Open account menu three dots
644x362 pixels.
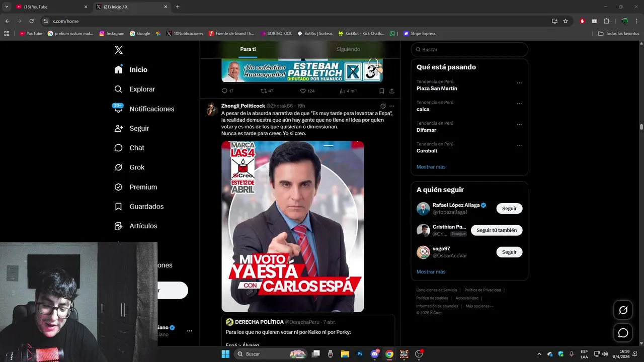click(189, 331)
